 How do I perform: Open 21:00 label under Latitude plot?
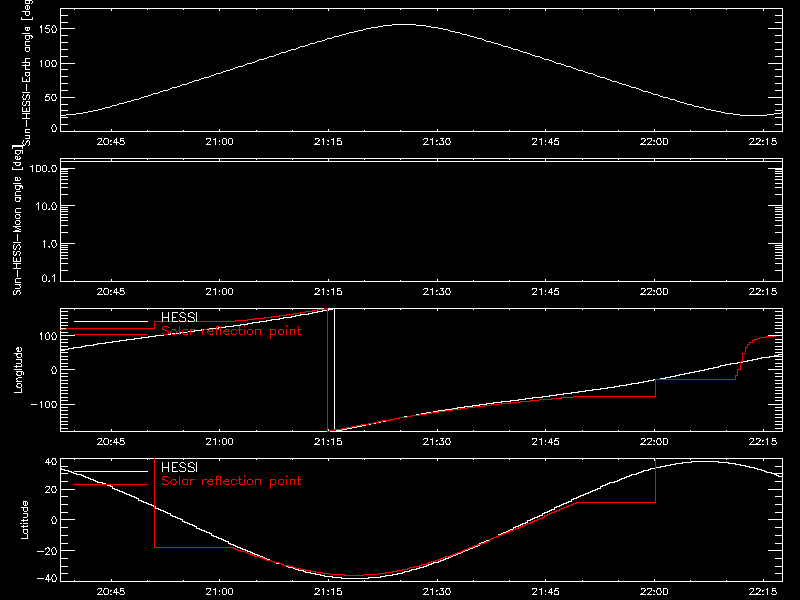point(219,592)
